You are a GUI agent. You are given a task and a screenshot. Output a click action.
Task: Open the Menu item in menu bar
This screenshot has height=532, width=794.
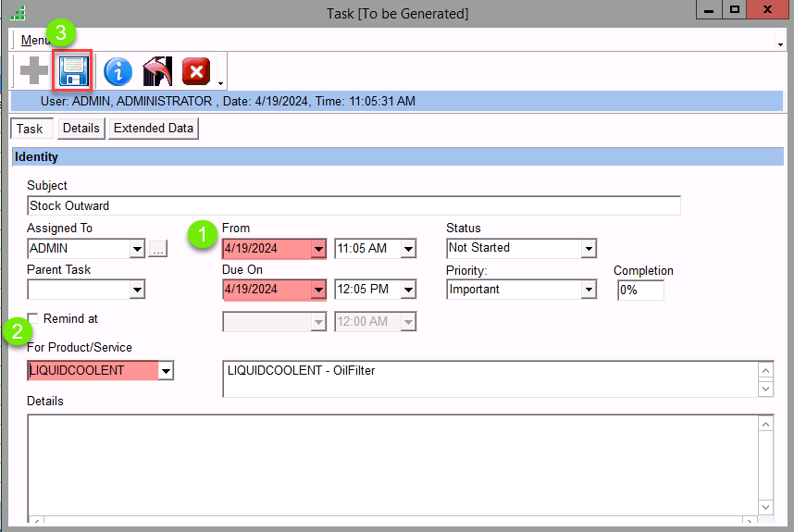point(33,41)
